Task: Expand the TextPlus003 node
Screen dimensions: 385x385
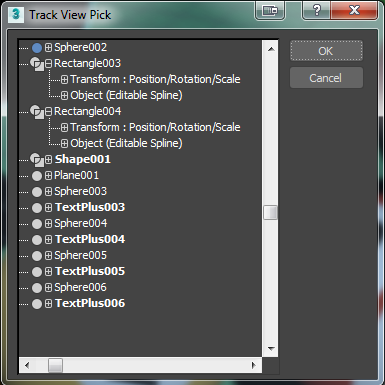Action: pos(48,207)
